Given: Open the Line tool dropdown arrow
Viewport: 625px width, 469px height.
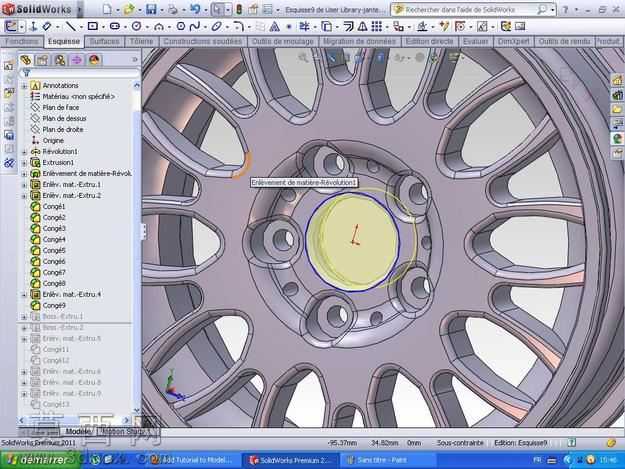Looking at the screenshot, I should pyautogui.click(x=81, y=27).
